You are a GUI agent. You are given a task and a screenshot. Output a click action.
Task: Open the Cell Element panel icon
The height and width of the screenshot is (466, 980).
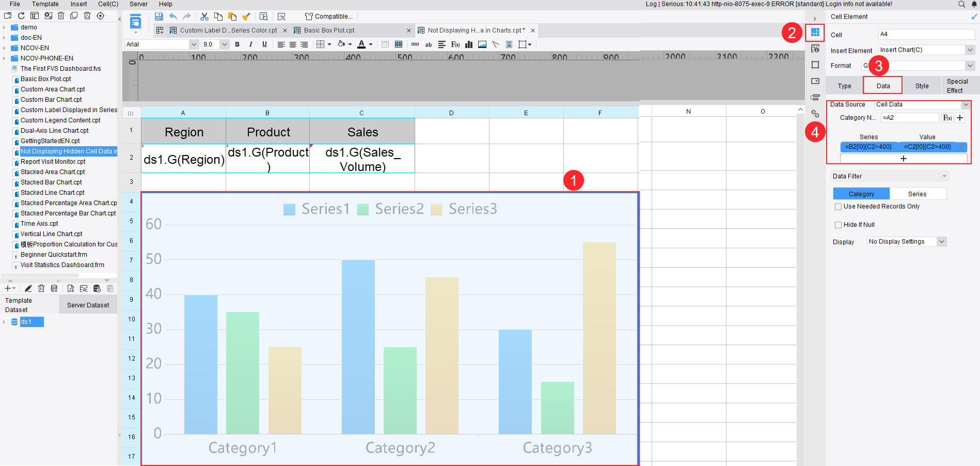815,33
